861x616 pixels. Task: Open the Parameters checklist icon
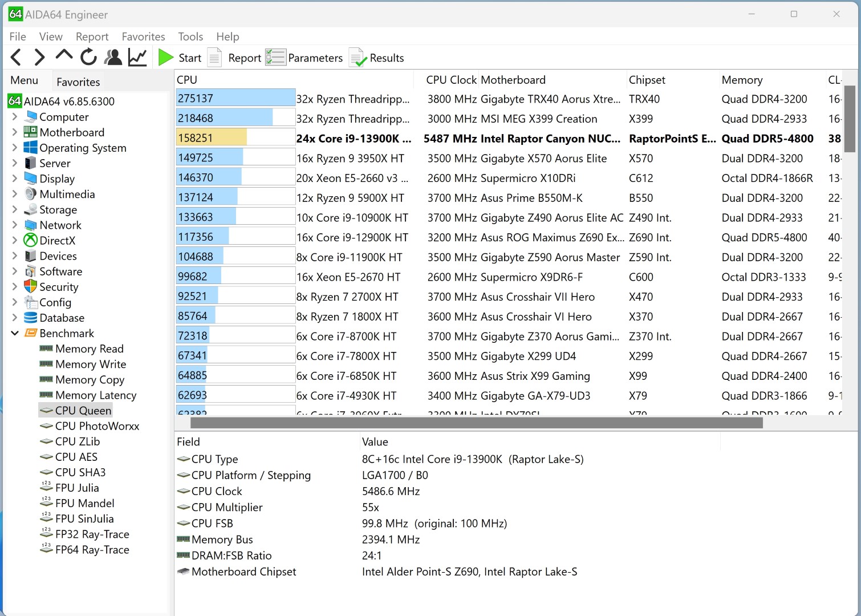tap(275, 58)
